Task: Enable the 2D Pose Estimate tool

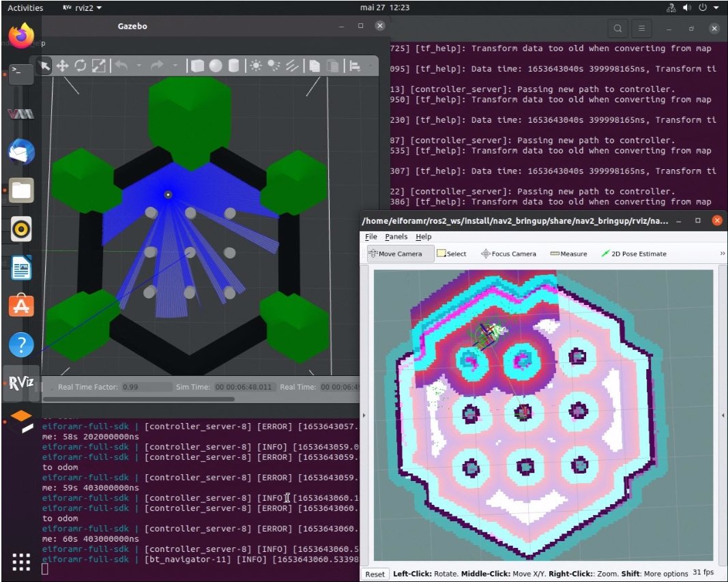Action: 633,254
